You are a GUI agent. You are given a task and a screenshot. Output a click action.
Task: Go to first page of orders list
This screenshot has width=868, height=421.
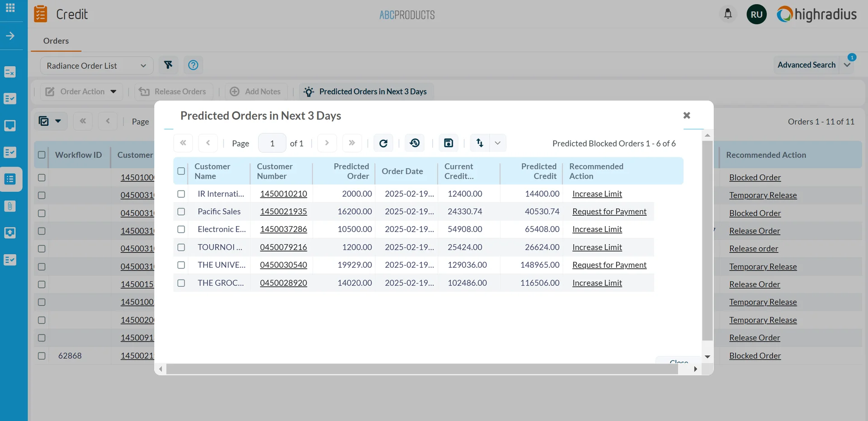(x=83, y=121)
